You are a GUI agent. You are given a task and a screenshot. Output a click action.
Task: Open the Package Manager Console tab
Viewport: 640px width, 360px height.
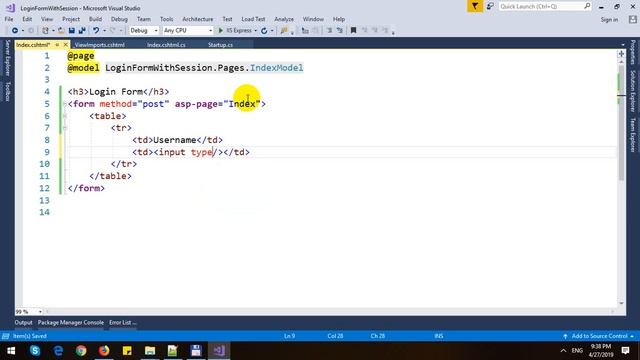tap(71, 322)
